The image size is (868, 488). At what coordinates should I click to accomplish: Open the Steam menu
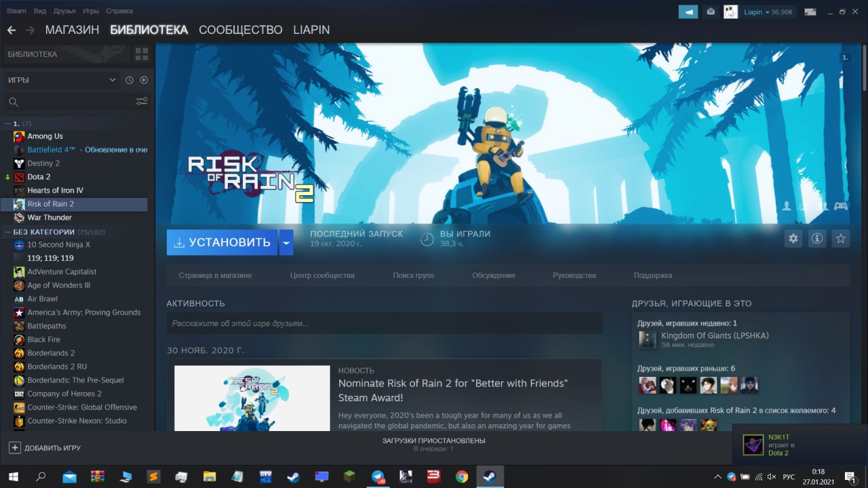[x=16, y=11]
